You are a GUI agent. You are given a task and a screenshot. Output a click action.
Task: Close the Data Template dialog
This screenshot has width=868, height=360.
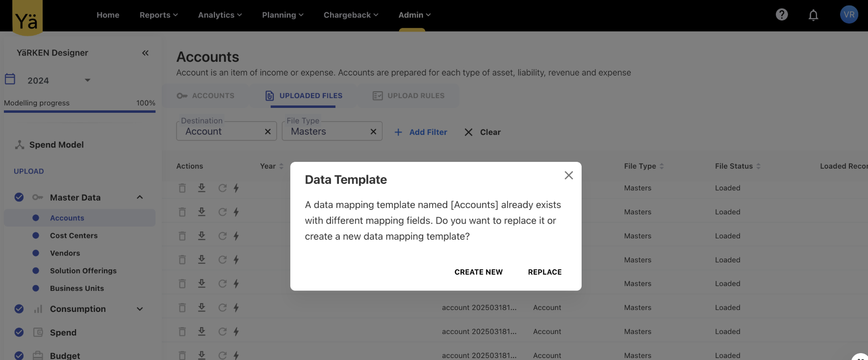click(568, 176)
